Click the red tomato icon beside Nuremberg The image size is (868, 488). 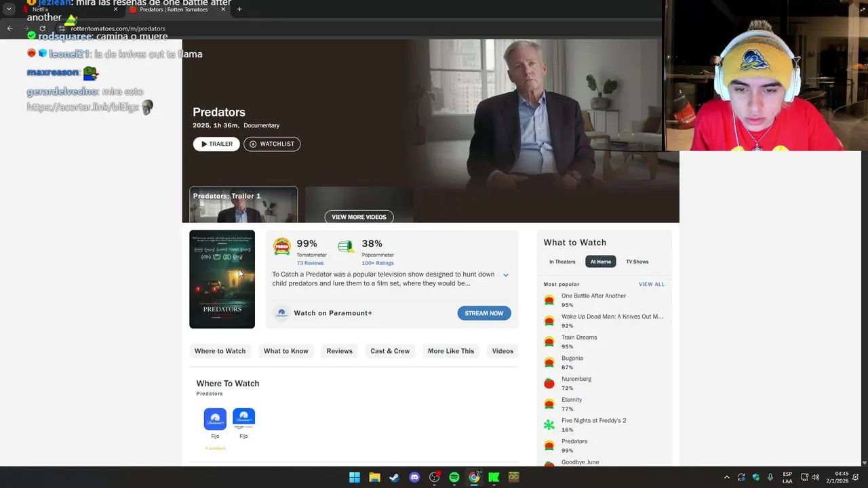point(549,384)
